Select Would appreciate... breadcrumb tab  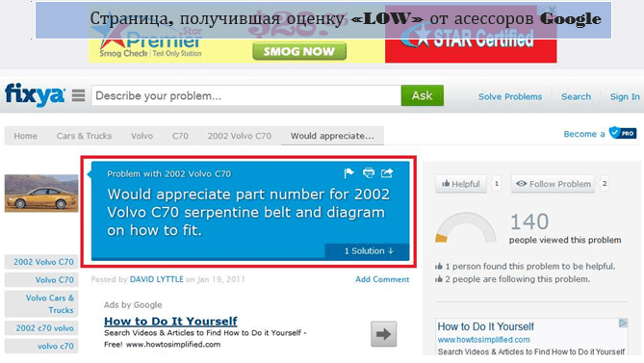coord(332,136)
